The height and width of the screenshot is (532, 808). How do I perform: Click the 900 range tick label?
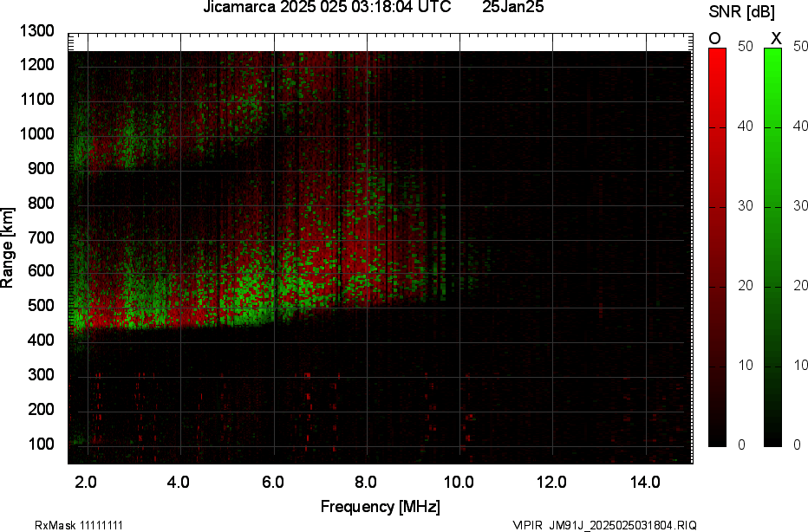[x=41, y=168]
